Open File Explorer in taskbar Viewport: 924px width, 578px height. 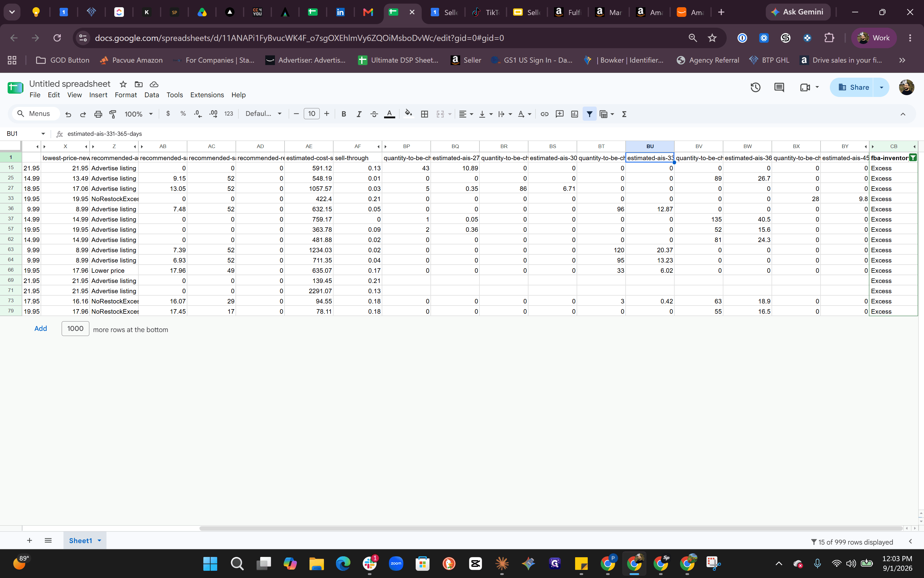tap(316, 564)
